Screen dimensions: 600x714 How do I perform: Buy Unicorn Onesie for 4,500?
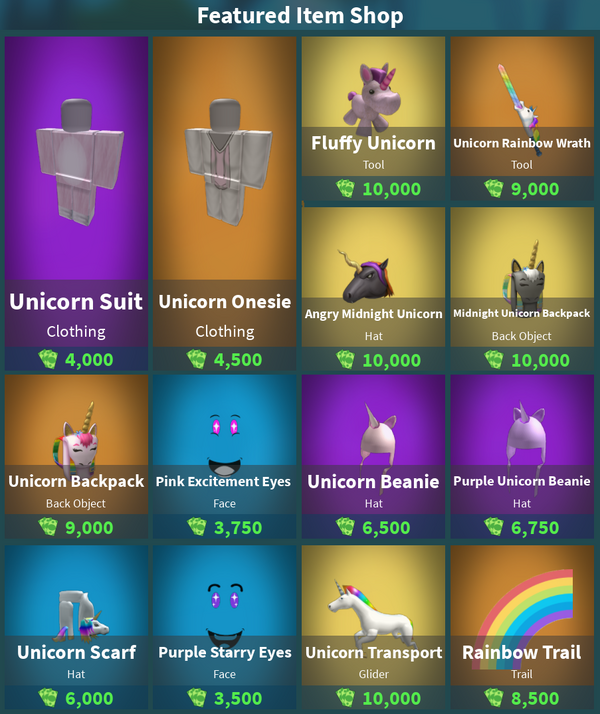224,360
